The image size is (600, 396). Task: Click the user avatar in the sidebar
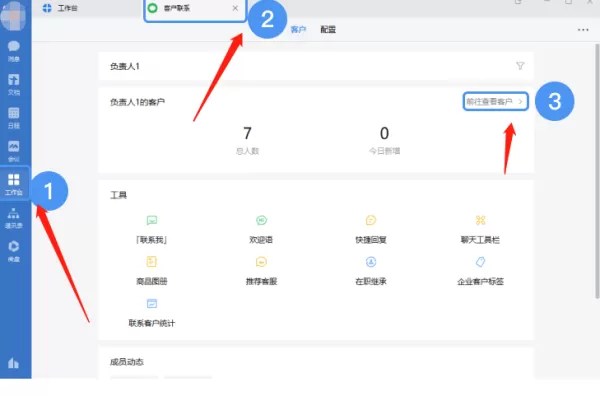[x=13, y=16]
